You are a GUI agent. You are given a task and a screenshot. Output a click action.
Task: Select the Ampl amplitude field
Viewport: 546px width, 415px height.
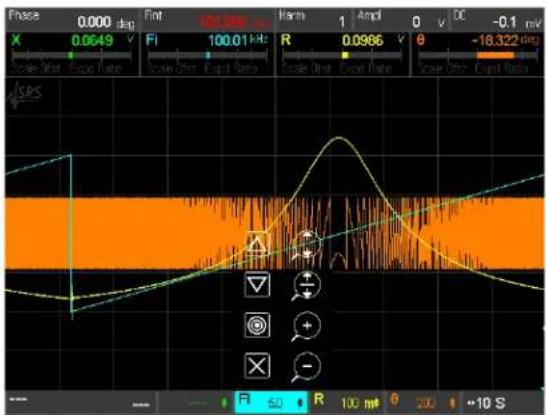tap(403, 20)
